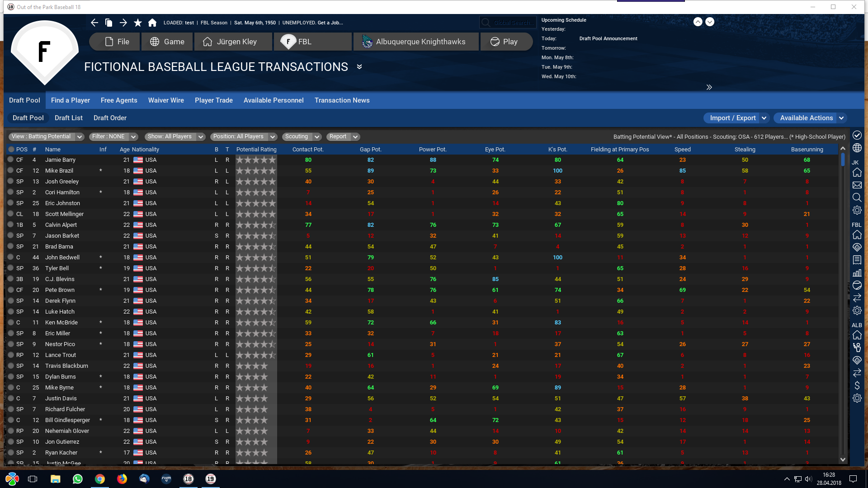Open the statistics bar chart sidebar icon

(857, 272)
